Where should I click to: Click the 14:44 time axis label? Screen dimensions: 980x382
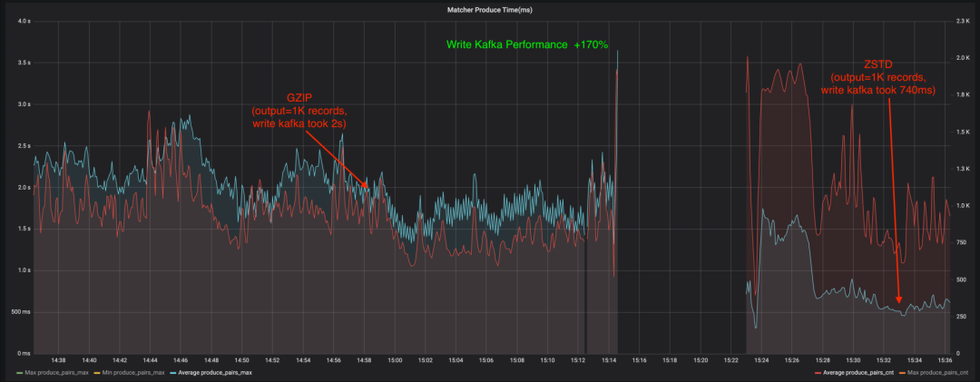[150, 361]
